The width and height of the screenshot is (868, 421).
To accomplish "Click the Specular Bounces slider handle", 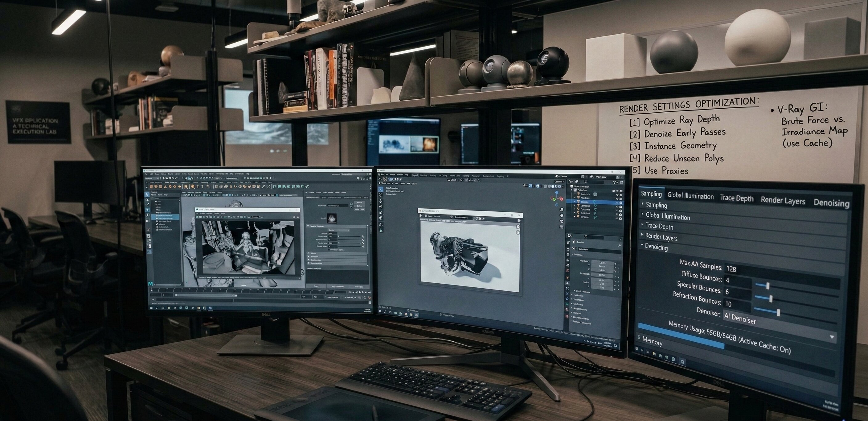I will click(x=771, y=299).
